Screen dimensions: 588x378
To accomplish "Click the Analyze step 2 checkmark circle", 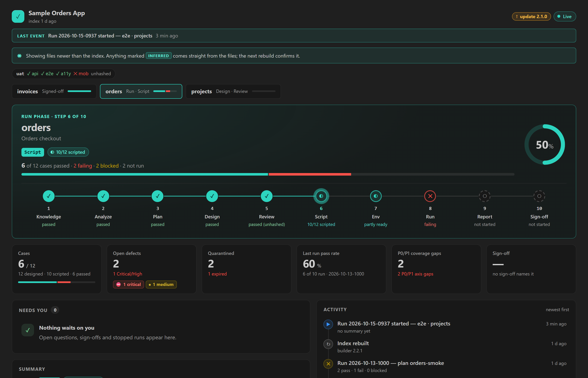I will (103, 196).
